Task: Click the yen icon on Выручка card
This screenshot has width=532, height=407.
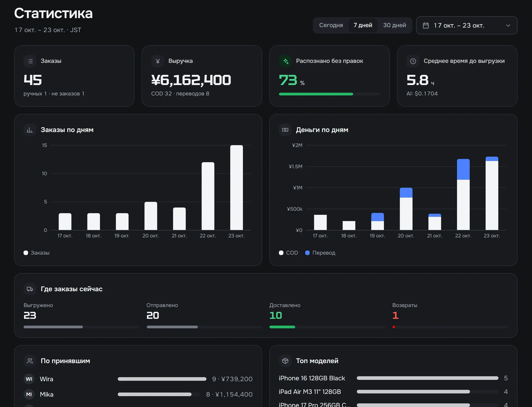Action: click(157, 61)
